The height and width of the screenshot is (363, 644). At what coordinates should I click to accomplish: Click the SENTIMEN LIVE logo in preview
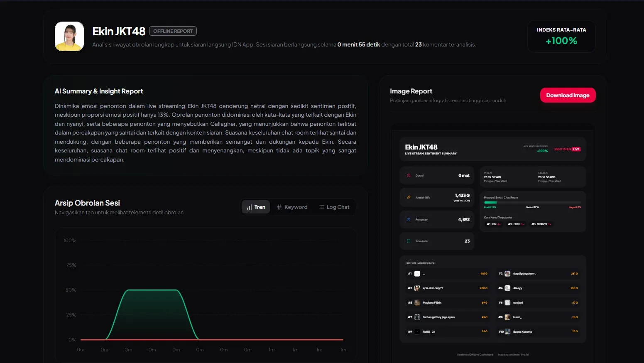pos(567,149)
